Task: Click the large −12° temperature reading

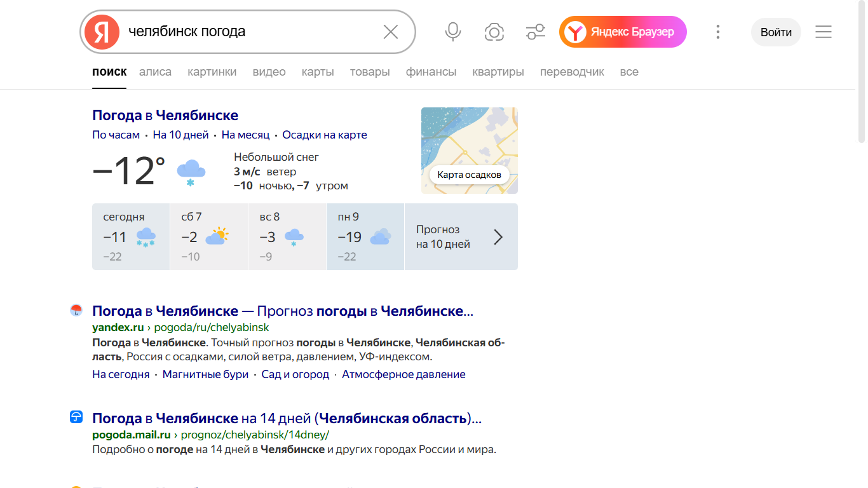Action: pos(129,172)
